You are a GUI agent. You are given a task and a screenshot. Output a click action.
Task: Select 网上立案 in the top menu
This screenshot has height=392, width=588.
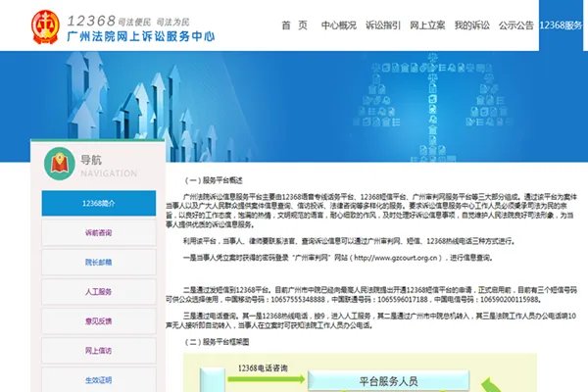click(427, 24)
